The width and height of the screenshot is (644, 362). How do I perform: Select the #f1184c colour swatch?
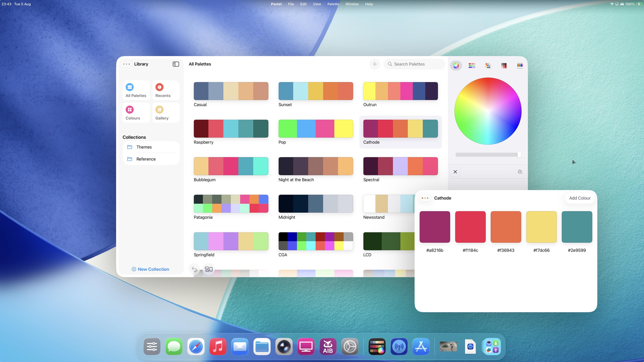pyautogui.click(x=470, y=227)
